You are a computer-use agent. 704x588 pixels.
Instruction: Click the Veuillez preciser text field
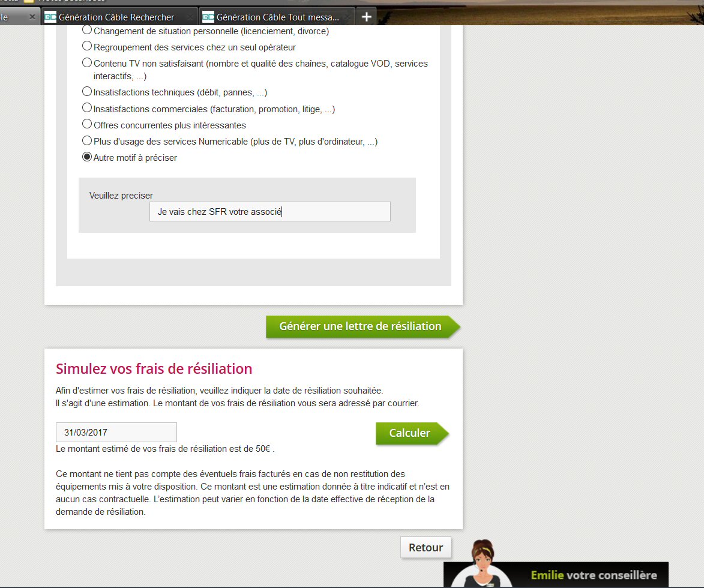pos(269,212)
